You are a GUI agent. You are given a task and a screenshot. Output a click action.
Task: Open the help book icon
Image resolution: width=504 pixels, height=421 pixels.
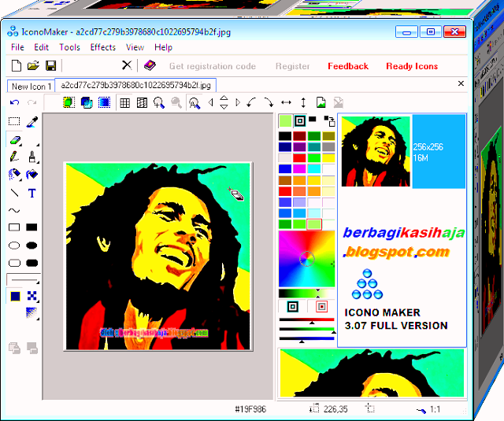pos(150,65)
